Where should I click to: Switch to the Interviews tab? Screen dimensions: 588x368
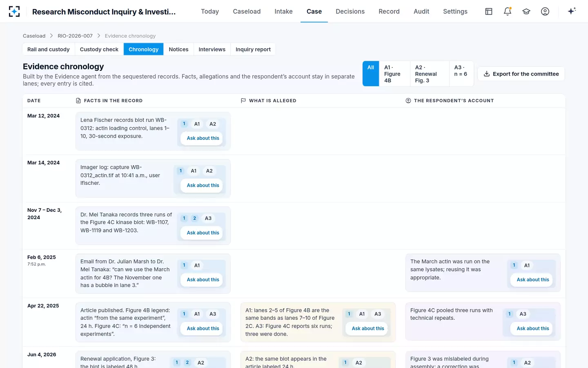[212, 49]
